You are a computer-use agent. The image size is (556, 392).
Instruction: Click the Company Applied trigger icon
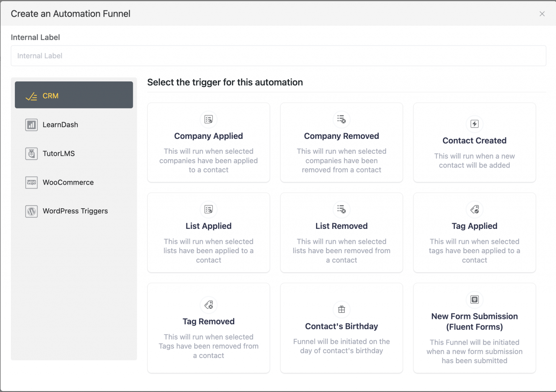tap(208, 120)
